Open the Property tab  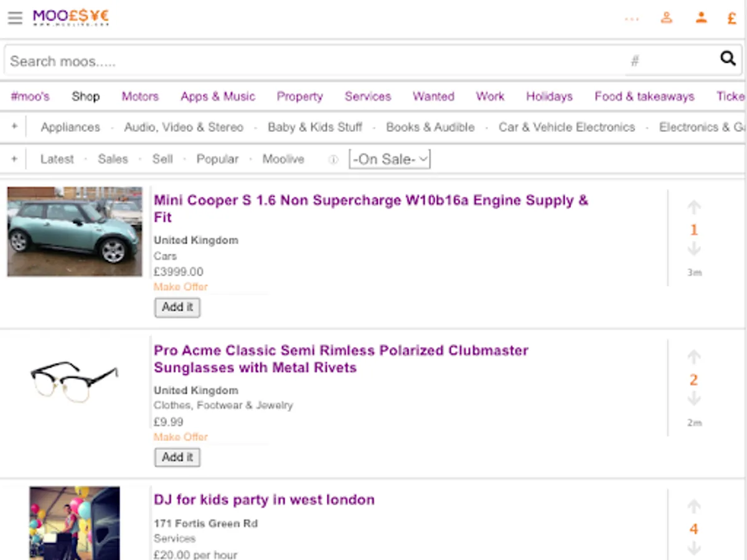[300, 96]
